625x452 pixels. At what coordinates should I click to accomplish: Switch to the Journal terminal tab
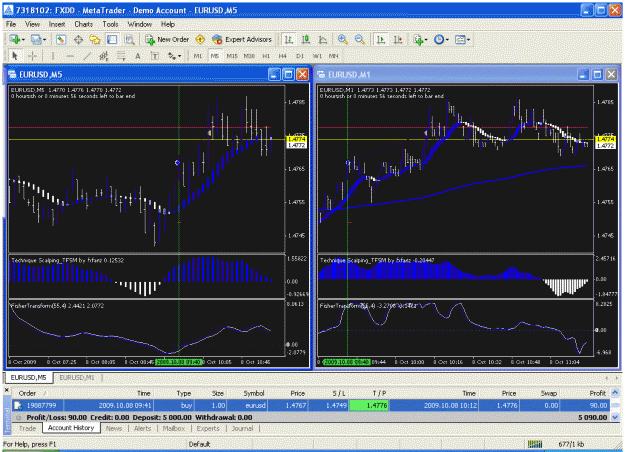(x=242, y=428)
